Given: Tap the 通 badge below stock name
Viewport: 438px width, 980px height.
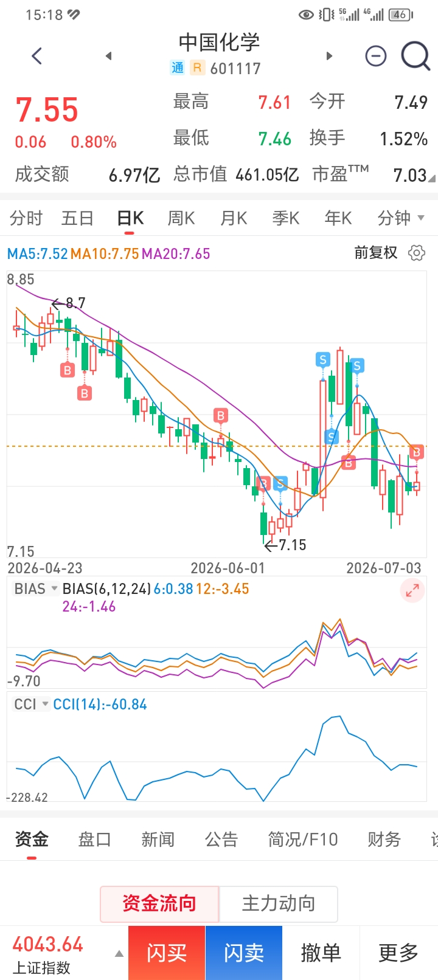Looking at the screenshot, I should coord(177,68).
